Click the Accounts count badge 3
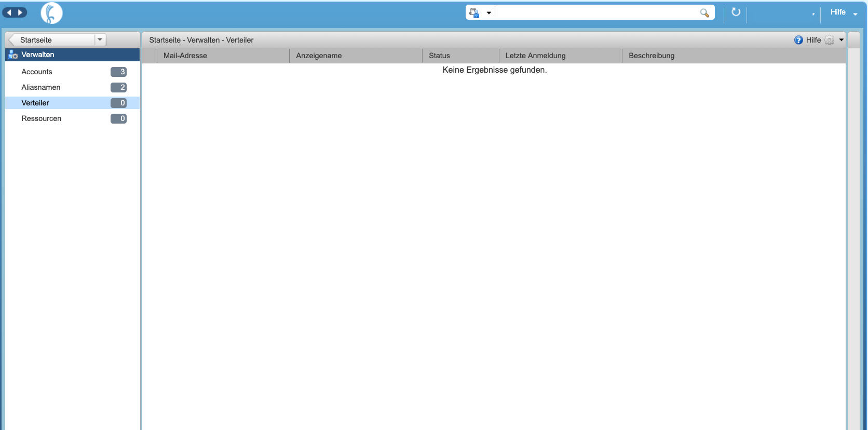Viewport: 868px width, 430px height. pyautogui.click(x=118, y=72)
